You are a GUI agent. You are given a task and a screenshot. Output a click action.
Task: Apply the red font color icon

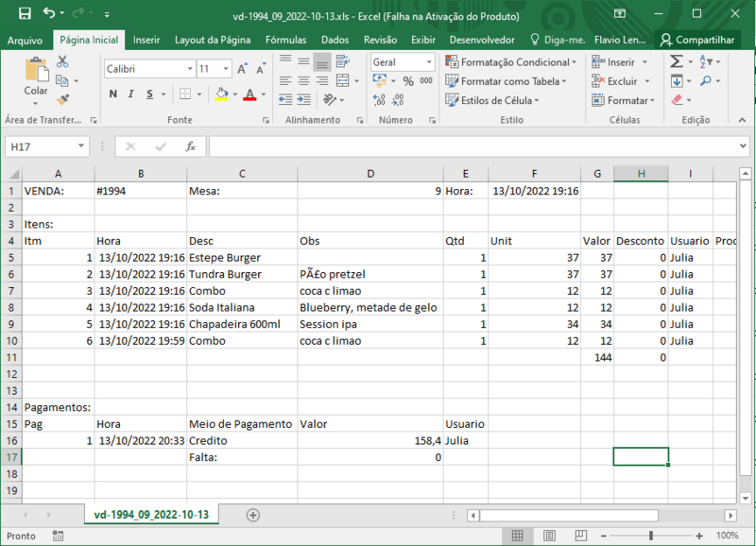pos(249,94)
